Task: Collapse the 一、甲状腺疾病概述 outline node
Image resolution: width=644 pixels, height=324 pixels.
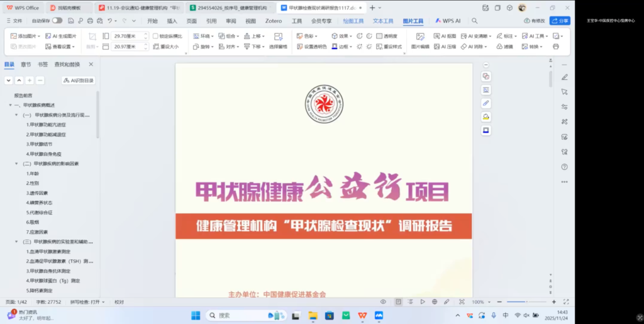Action: [x=10, y=105]
